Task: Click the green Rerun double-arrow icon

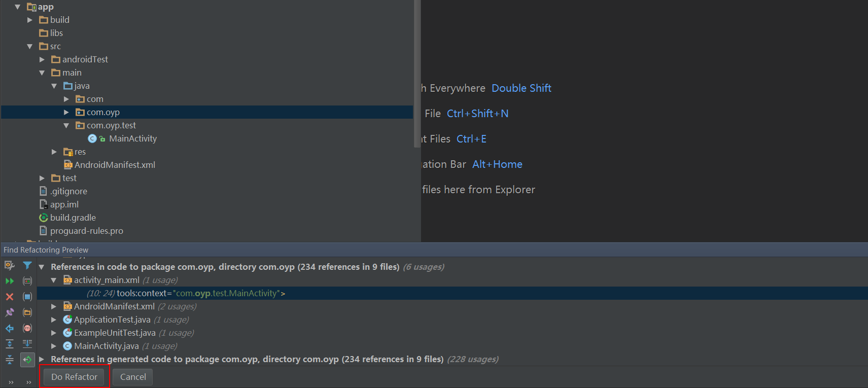Action: point(9,281)
